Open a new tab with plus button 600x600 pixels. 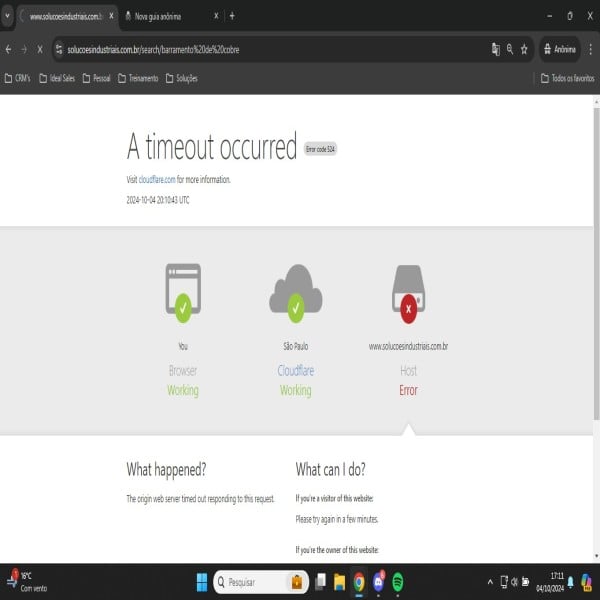point(232,16)
